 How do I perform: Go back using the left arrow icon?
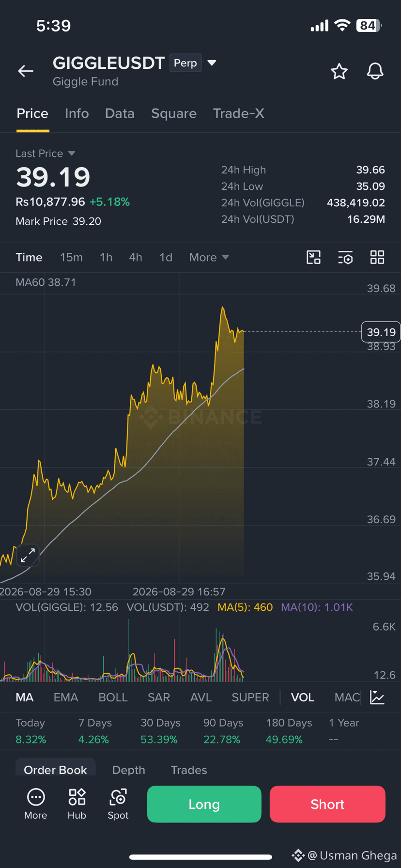[26, 71]
